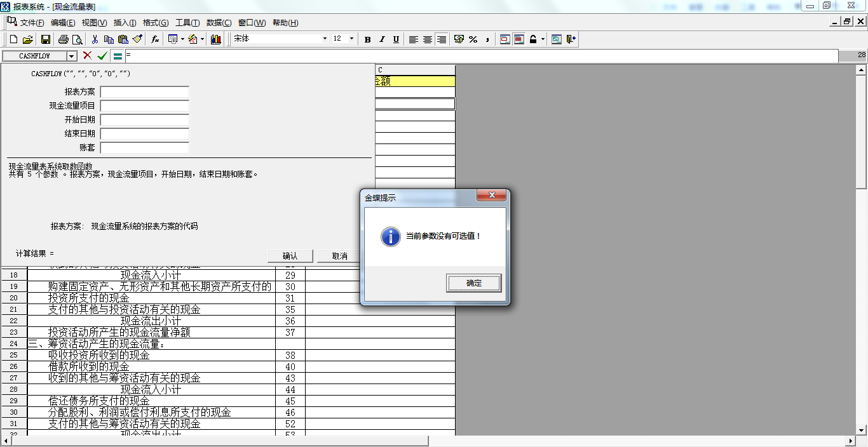
Task: Click the New document icon
Action: click(13, 39)
